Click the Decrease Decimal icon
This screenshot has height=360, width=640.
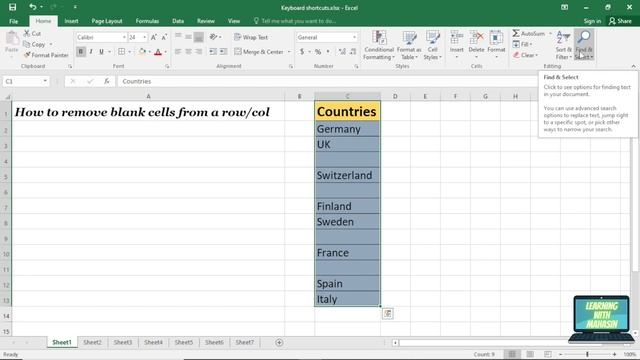pos(353,52)
